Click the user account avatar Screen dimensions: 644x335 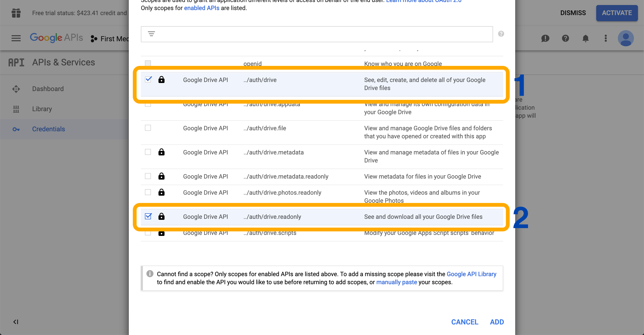(626, 38)
